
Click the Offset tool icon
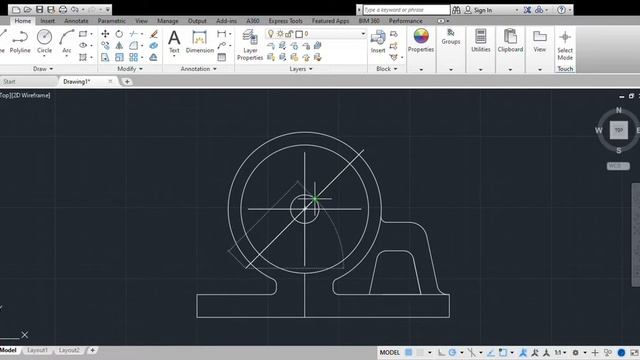(154, 57)
